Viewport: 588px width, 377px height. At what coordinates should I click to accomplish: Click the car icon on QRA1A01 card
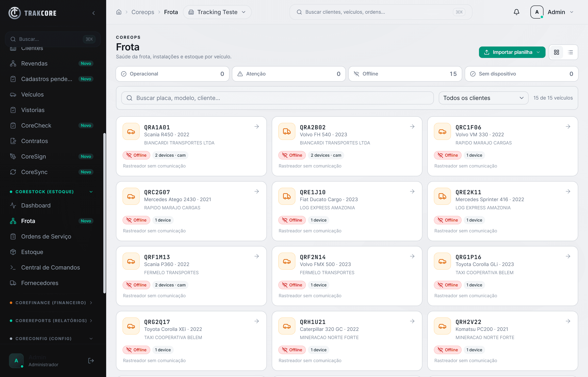point(131,131)
